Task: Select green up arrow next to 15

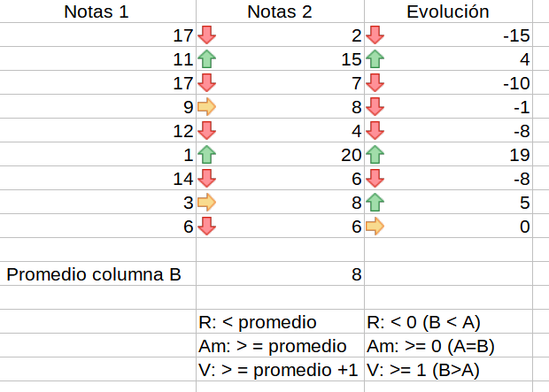Action: (206, 59)
